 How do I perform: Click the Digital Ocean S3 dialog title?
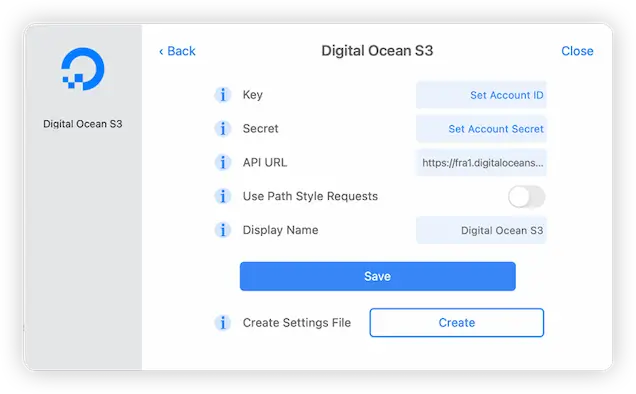377,51
